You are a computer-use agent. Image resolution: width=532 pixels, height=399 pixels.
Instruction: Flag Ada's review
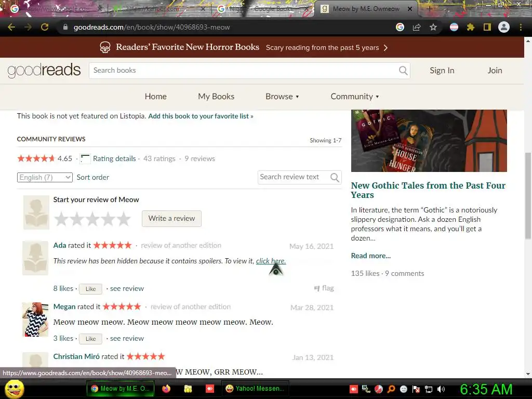324,288
